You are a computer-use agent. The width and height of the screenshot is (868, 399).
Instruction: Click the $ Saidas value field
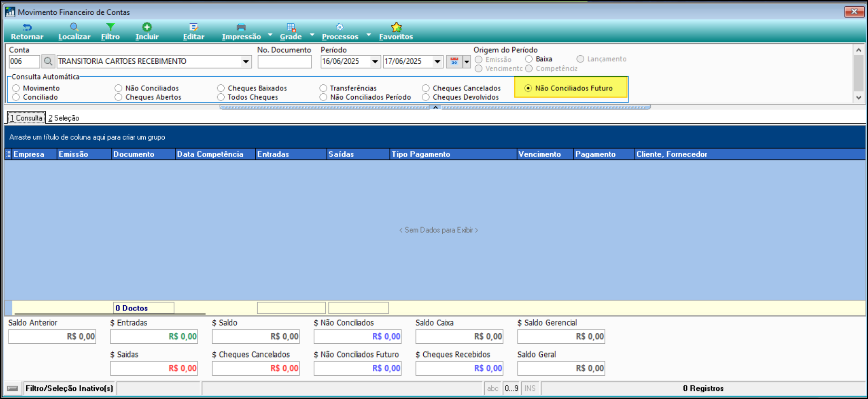point(154,369)
